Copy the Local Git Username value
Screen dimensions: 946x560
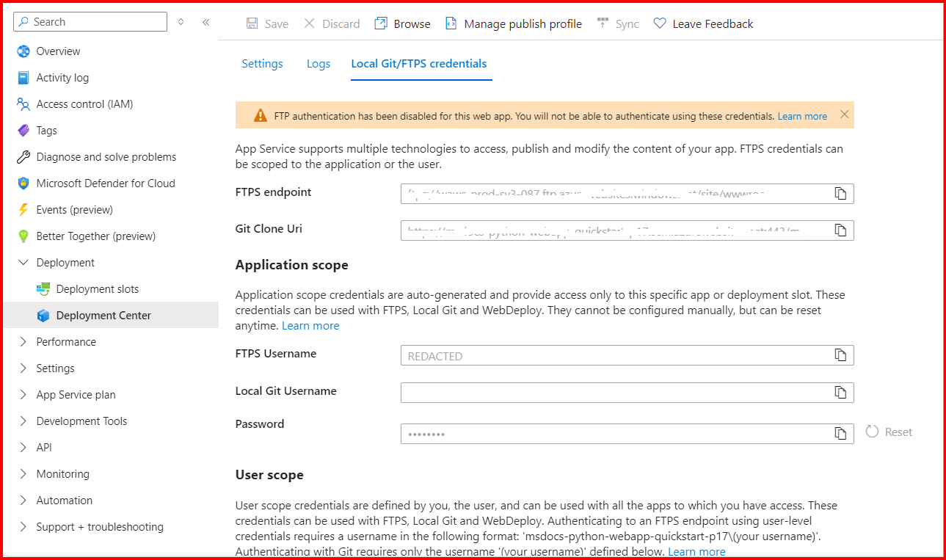tap(840, 393)
